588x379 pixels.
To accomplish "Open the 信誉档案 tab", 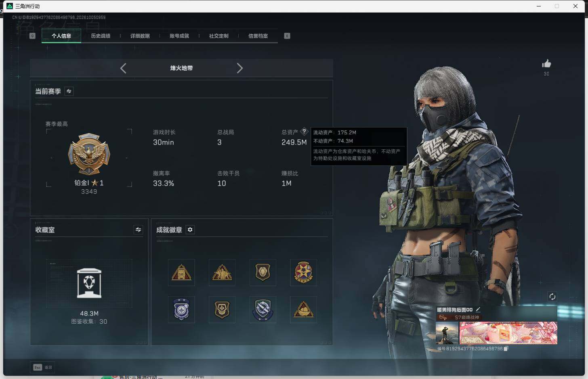I will pos(258,36).
